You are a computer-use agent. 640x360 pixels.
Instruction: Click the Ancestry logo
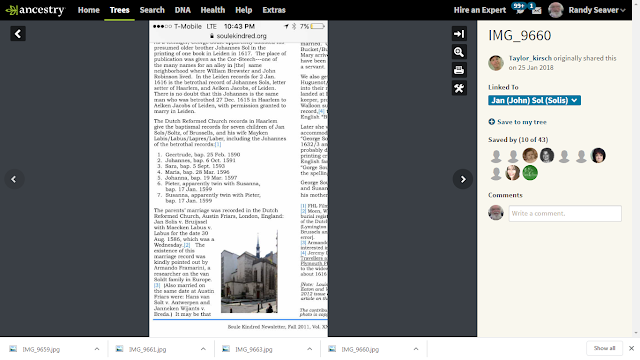point(35,10)
